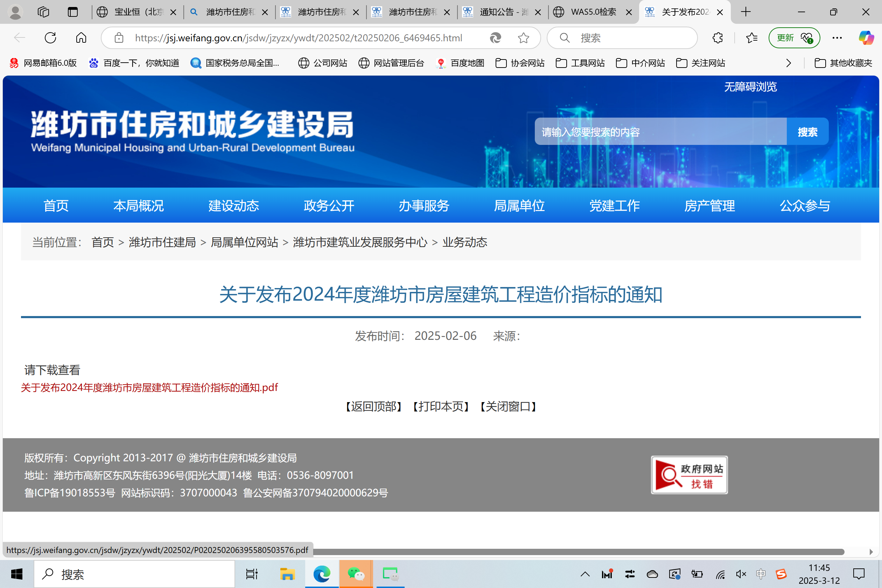This screenshot has height=588, width=882.
Task: Toggle the 中 input method indicator
Action: pos(761,574)
